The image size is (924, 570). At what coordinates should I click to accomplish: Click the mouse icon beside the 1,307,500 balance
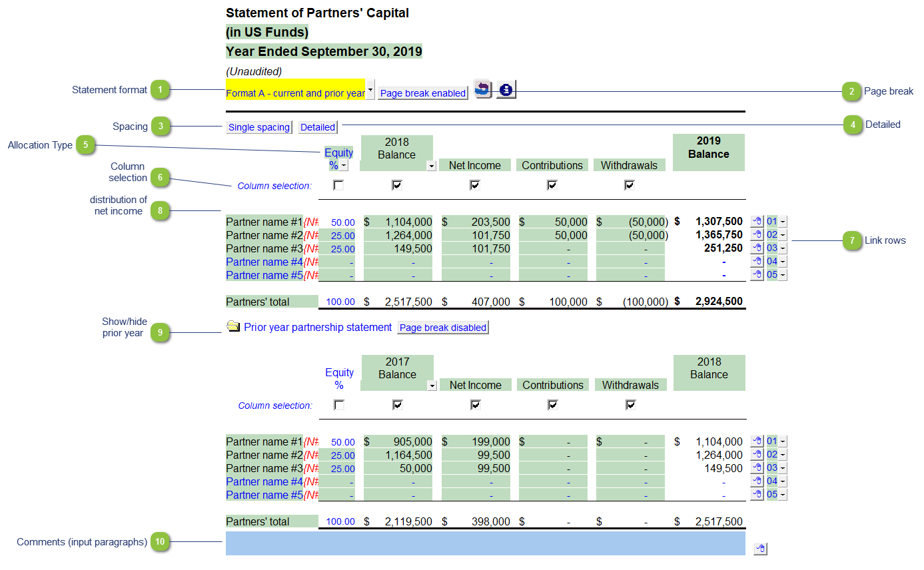click(757, 221)
